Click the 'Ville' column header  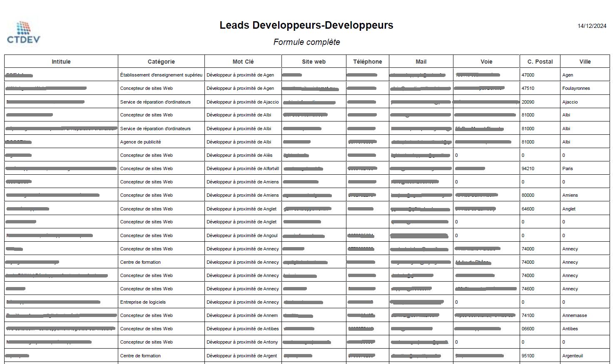(x=585, y=62)
